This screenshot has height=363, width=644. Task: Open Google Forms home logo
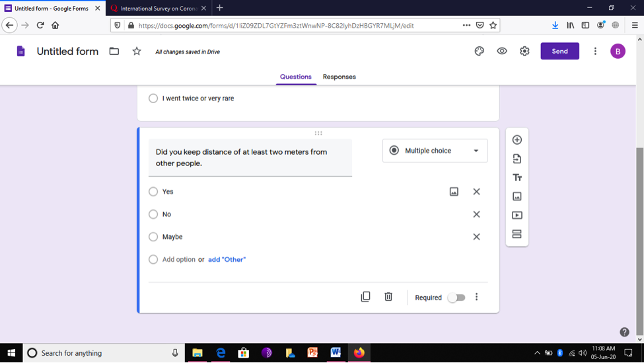[x=20, y=52]
